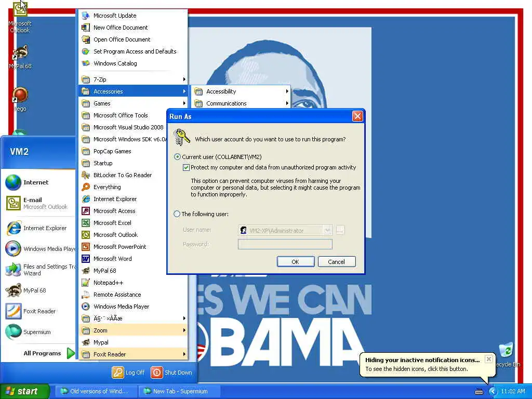
Task: Expand the Zoom program folder
Action: tap(133, 330)
